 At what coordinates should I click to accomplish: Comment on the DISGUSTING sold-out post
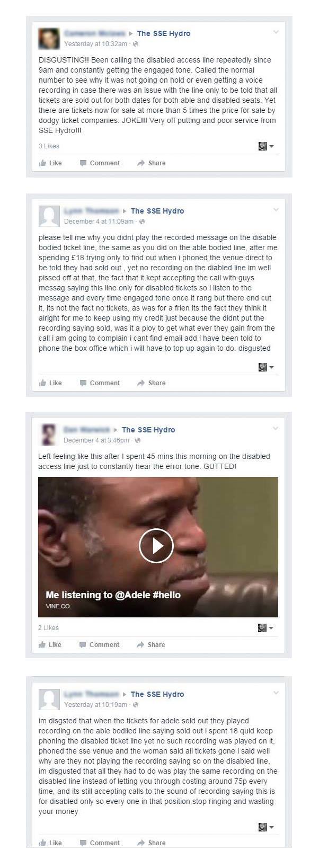pos(100,163)
